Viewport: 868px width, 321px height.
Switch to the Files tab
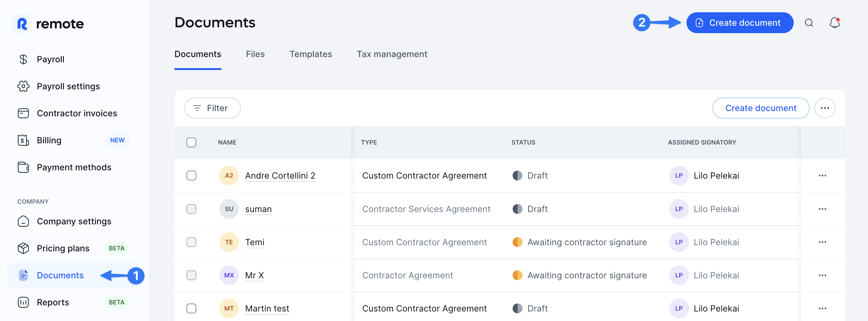(x=255, y=54)
